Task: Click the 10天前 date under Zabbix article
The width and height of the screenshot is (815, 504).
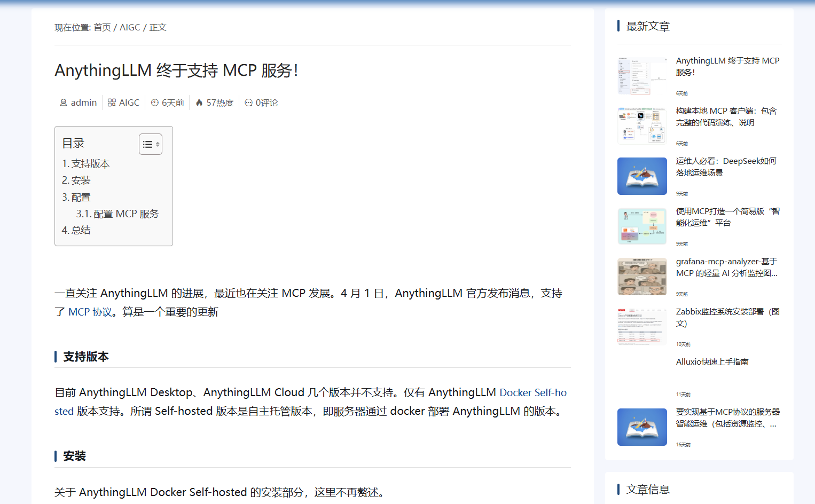Action: 683,344
